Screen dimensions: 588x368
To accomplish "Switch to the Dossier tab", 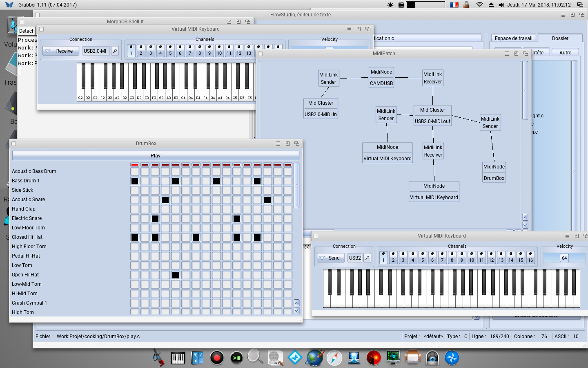I will (560, 38).
